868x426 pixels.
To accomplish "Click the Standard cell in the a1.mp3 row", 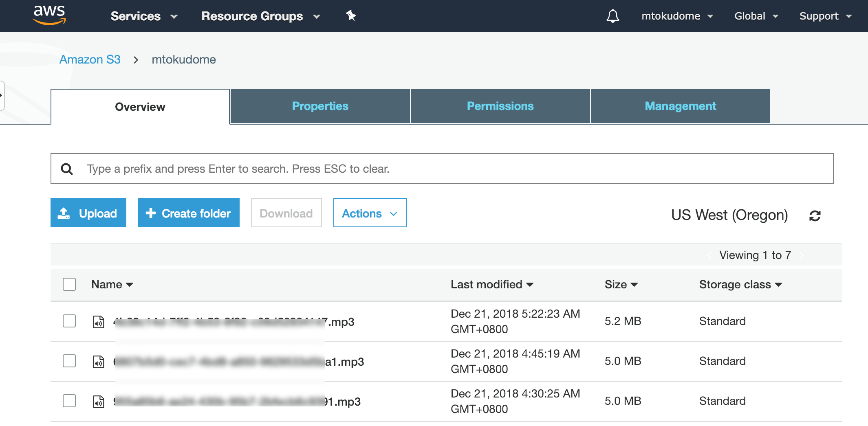I will [x=723, y=361].
